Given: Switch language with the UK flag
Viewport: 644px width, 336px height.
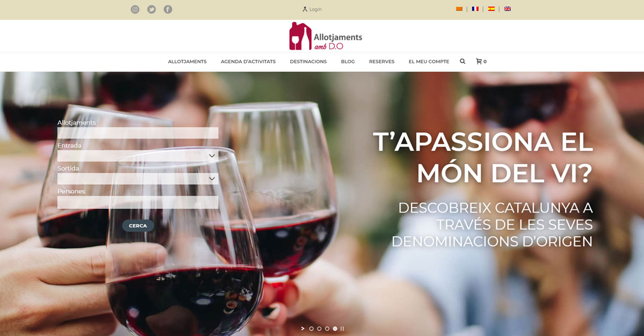Looking at the screenshot, I should [508, 9].
